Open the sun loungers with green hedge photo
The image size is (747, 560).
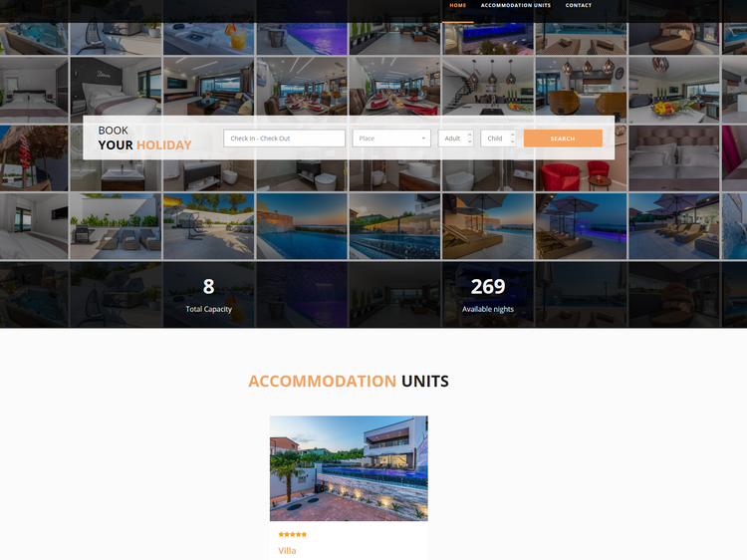116,226
